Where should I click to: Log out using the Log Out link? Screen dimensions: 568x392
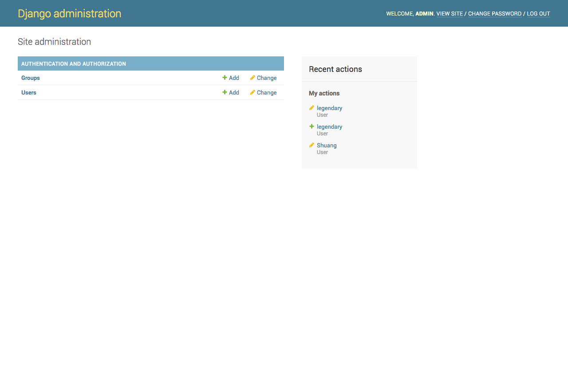tap(538, 14)
